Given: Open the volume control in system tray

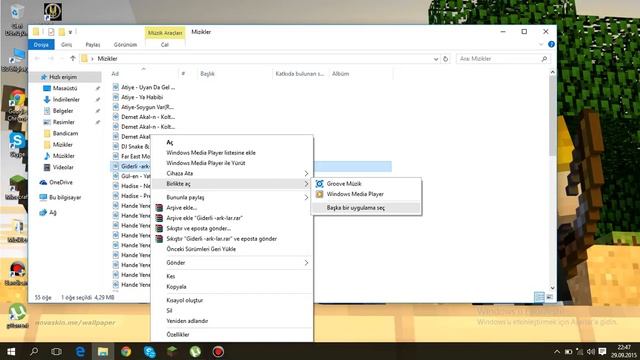Looking at the screenshot, I should coord(591,351).
